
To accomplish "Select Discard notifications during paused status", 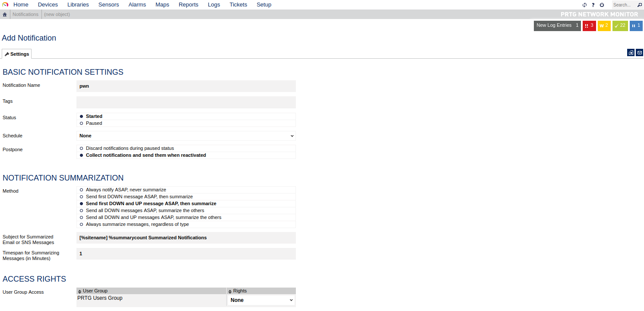I will (82, 149).
